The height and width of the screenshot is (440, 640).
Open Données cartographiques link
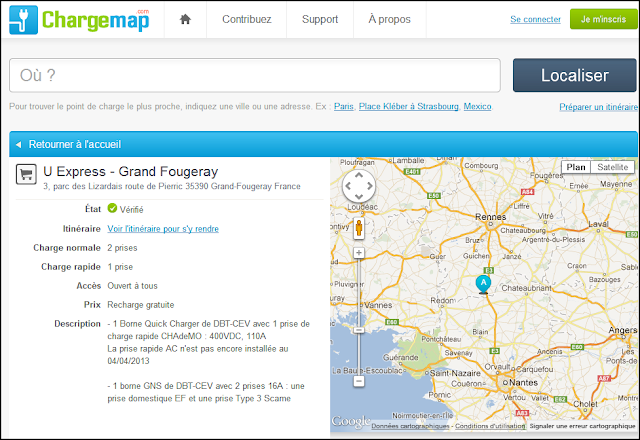pyautogui.click(x=410, y=426)
